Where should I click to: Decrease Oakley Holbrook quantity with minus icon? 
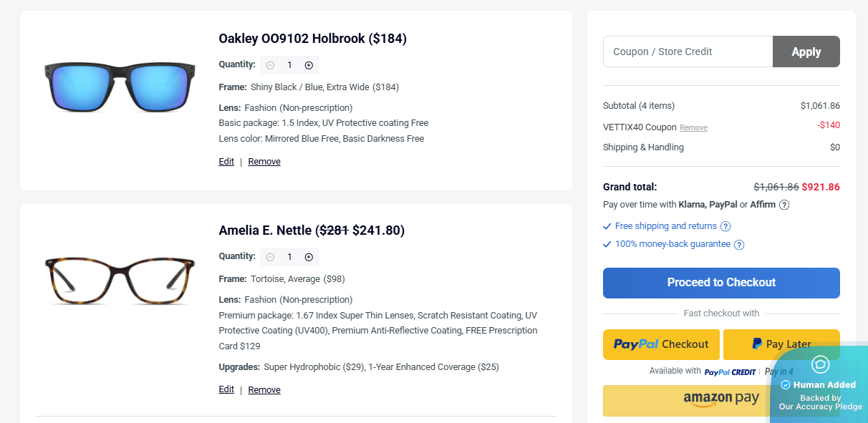(x=270, y=65)
